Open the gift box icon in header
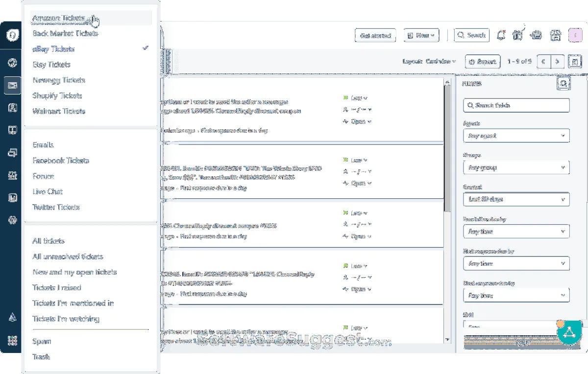The image size is (588, 374). pos(518,35)
